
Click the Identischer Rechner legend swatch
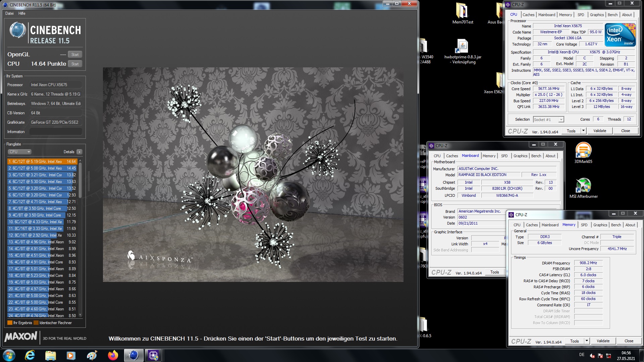coord(36,323)
